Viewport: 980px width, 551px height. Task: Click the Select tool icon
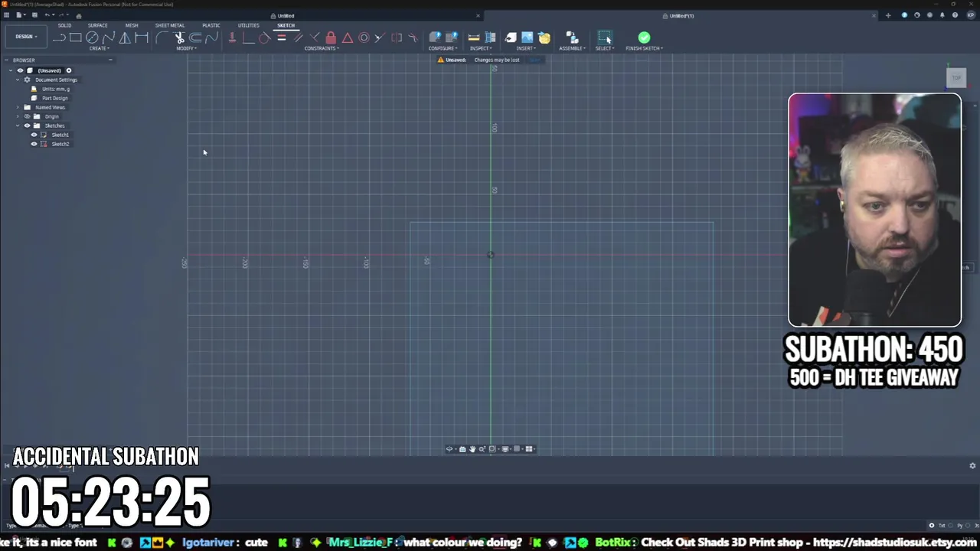(605, 37)
